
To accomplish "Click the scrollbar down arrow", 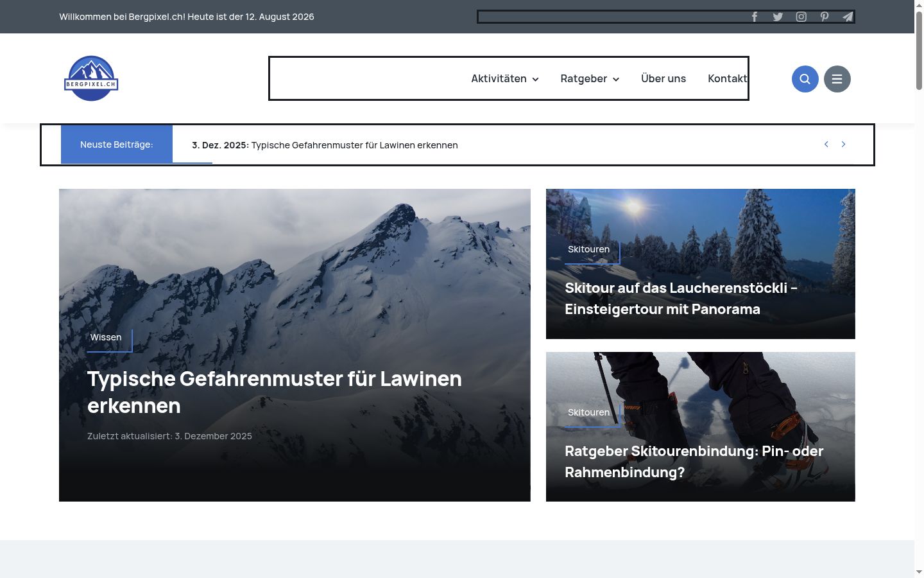I will tap(919, 572).
